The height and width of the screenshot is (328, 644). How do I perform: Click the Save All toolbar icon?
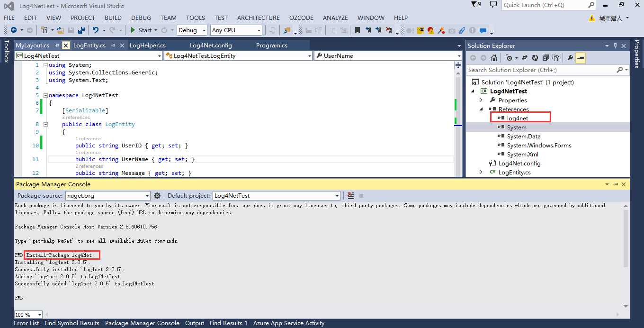click(x=81, y=30)
